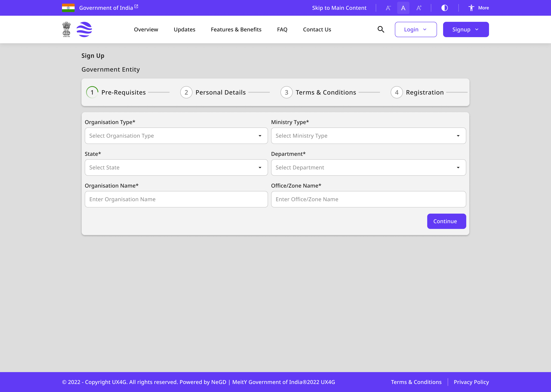Navigate to Contact Us
Screen dimensions: 551x392
click(317, 29)
